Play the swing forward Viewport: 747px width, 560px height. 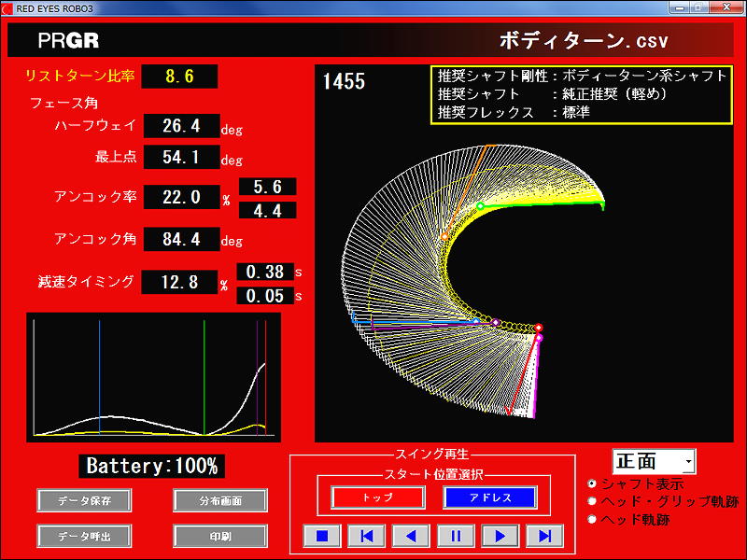point(500,536)
